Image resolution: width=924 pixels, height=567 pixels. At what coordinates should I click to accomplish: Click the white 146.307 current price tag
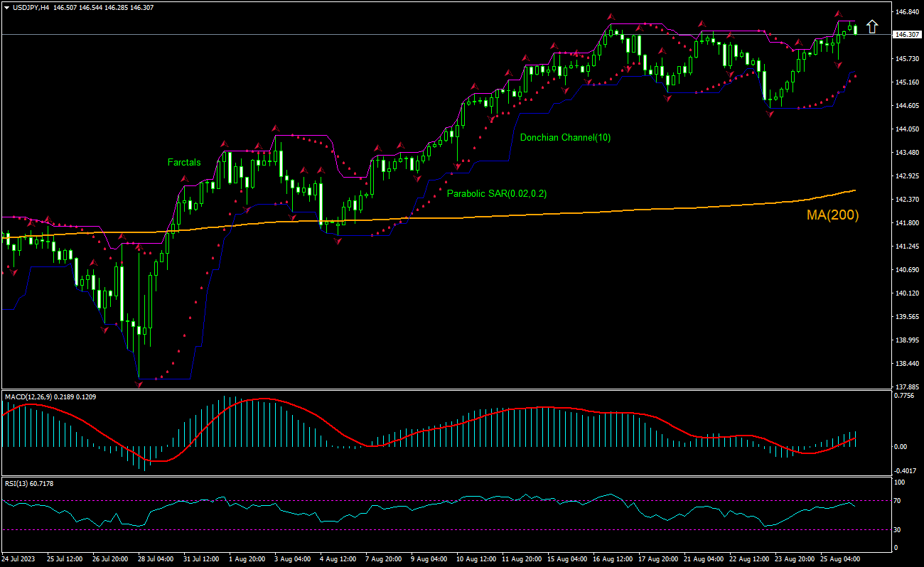[906, 33]
